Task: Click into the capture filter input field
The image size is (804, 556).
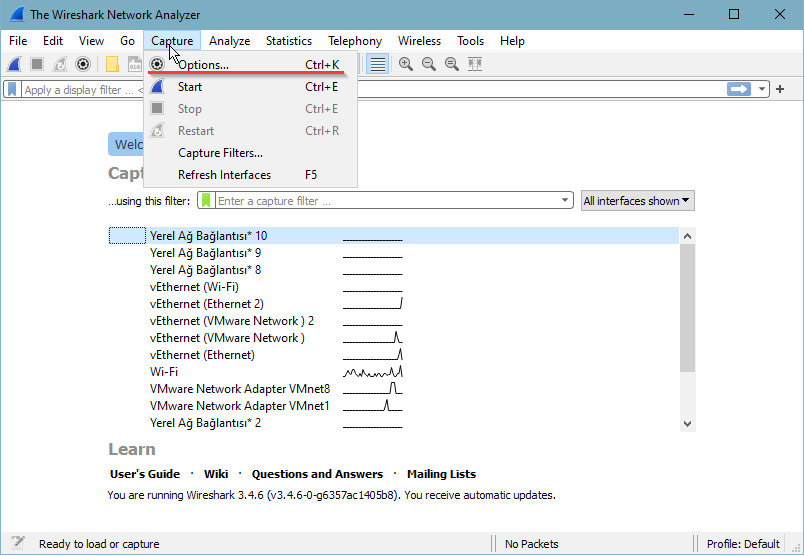Action: 387,201
